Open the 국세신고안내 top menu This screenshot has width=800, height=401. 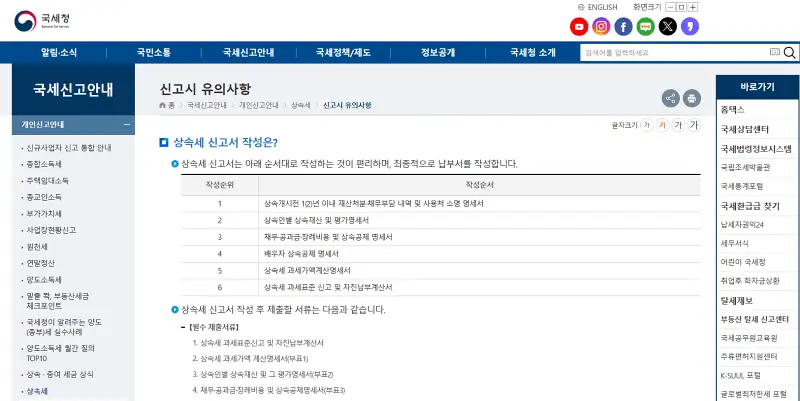click(249, 52)
